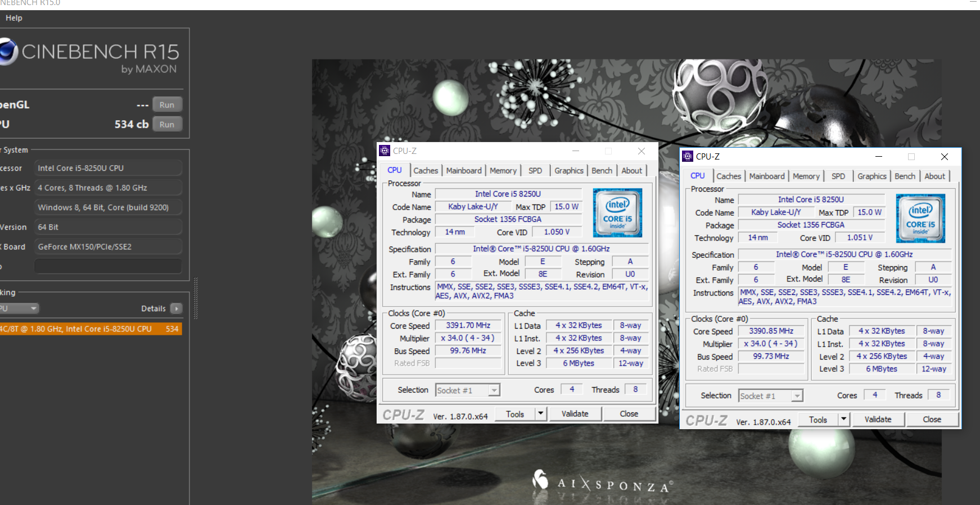The height and width of the screenshot is (505, 980).
Task: Click the 4 Cores, 8 Threads field
Action: [x=108, y=188]
